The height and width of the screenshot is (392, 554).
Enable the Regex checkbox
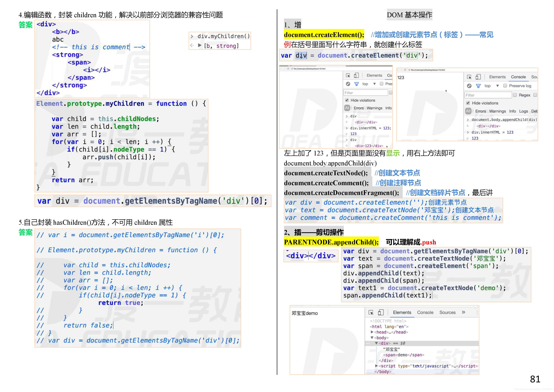pos(515,95)
